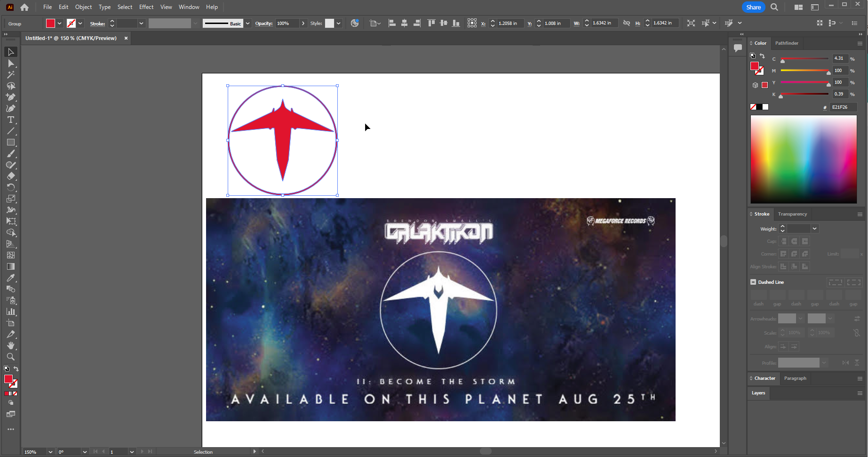Open the Effect menu
The image size is (868, 457).
[146, 7]
